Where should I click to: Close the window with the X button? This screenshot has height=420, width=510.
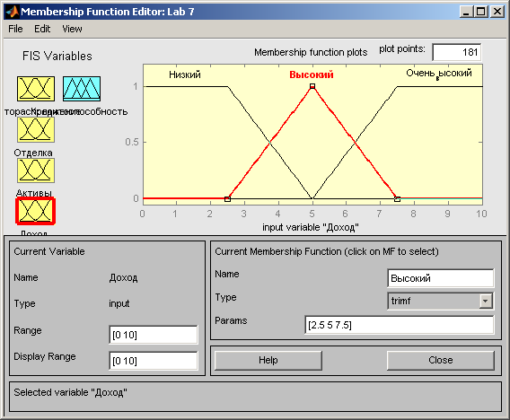coord(497,12)
